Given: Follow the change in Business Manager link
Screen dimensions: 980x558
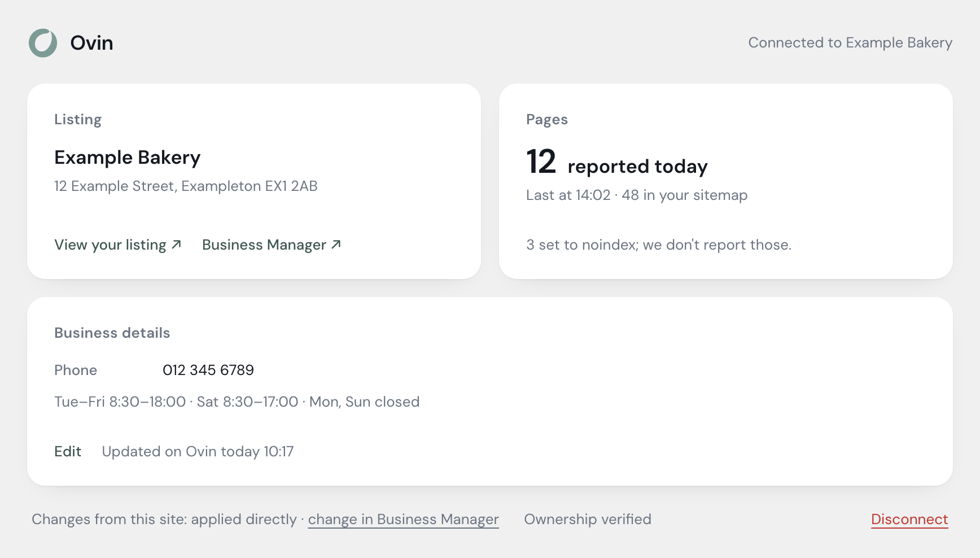Looking at the screenshot, I should coord(403,519).
